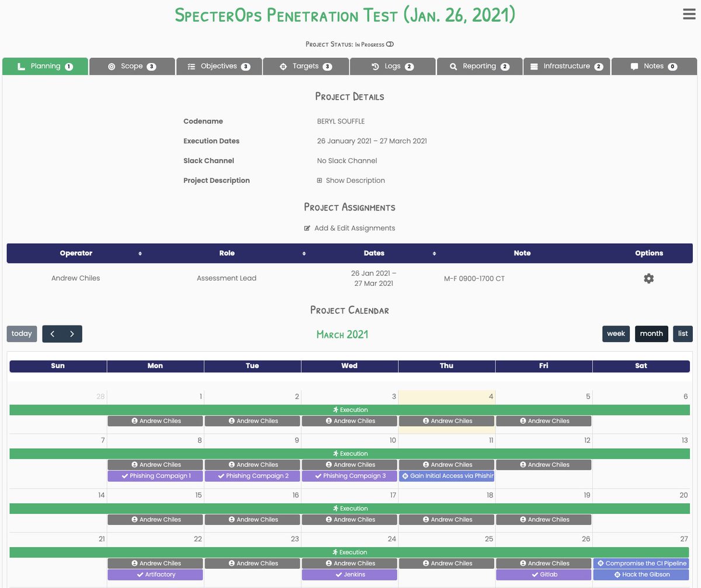Open Phishing Campaign 2 event
This screenshot has height=588, width=701.
point(252,476)
